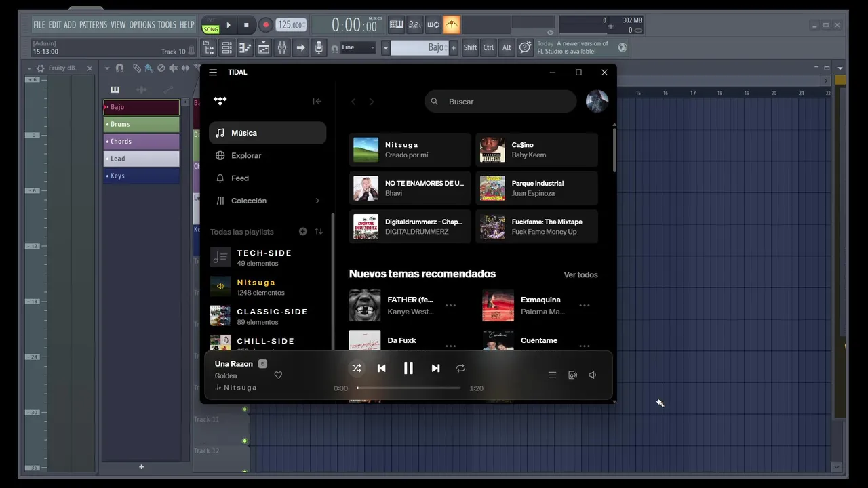868x488 pixels.
Task: Add a new pattern with plus button
Action: click(x=454, y=47)
